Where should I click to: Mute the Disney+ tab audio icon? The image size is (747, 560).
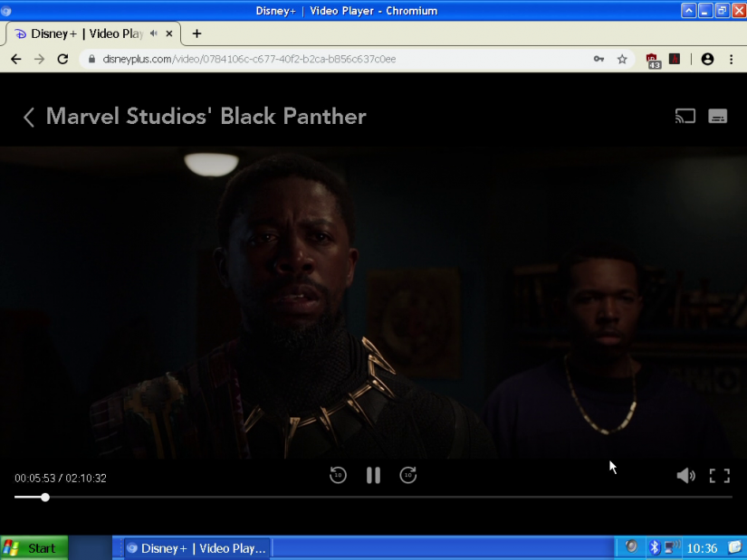(x=153, y=33)
